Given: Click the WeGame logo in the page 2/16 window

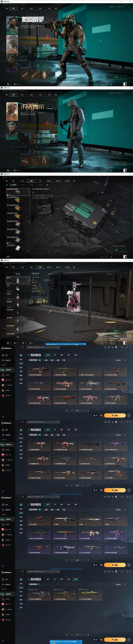Looking at the screenshot, I should tap(6, 423).
